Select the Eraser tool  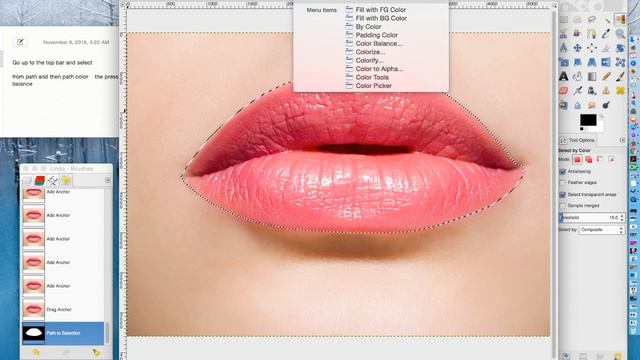pos(564,90)
